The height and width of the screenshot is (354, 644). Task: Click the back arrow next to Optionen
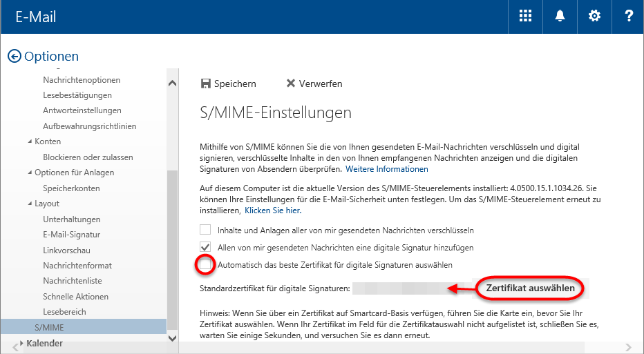pos(15,57)
